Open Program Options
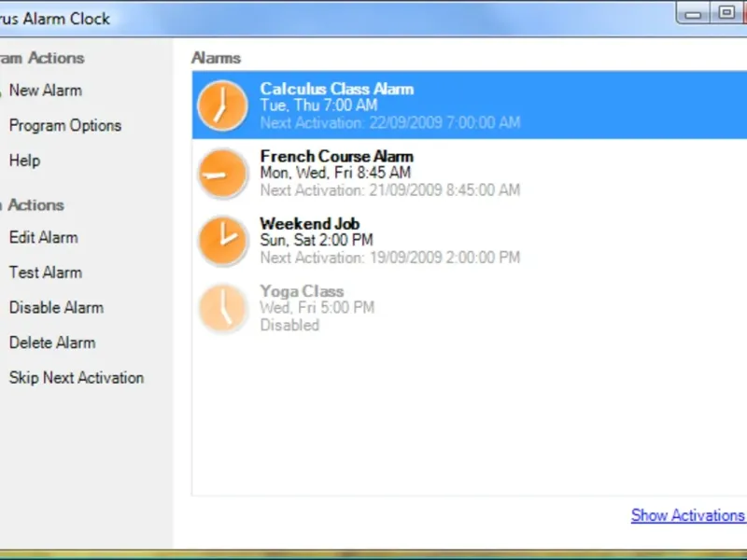The height and width of the screenshot is (560, 747). (65, 125)
